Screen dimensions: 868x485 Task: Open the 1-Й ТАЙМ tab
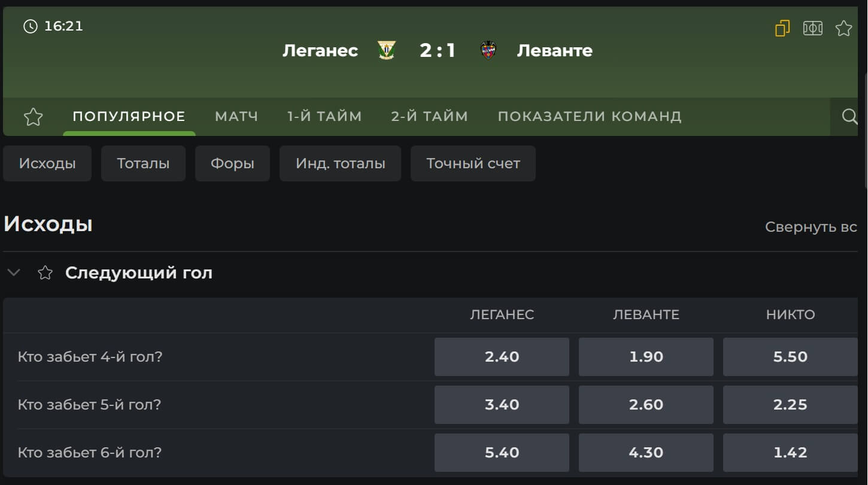click(324, 116)
